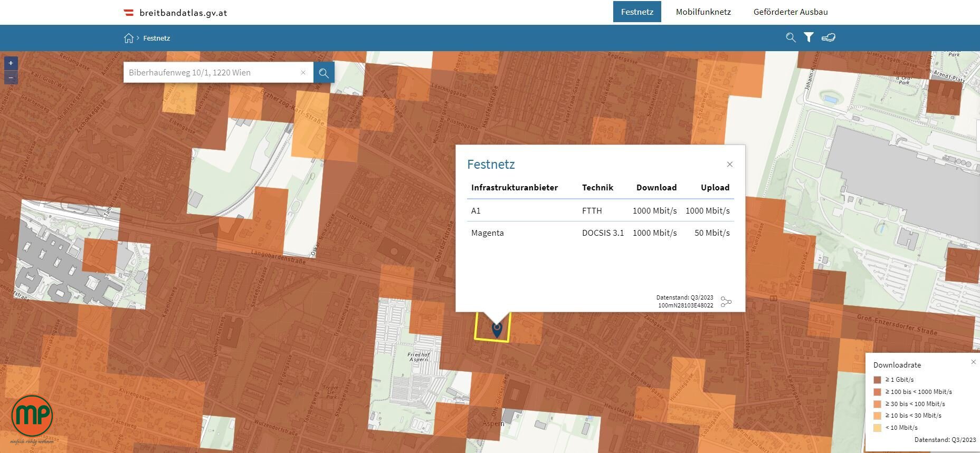Switch to the Mobilfunknetz tab
Screen dimensions: 980x453
pos(703,12)
